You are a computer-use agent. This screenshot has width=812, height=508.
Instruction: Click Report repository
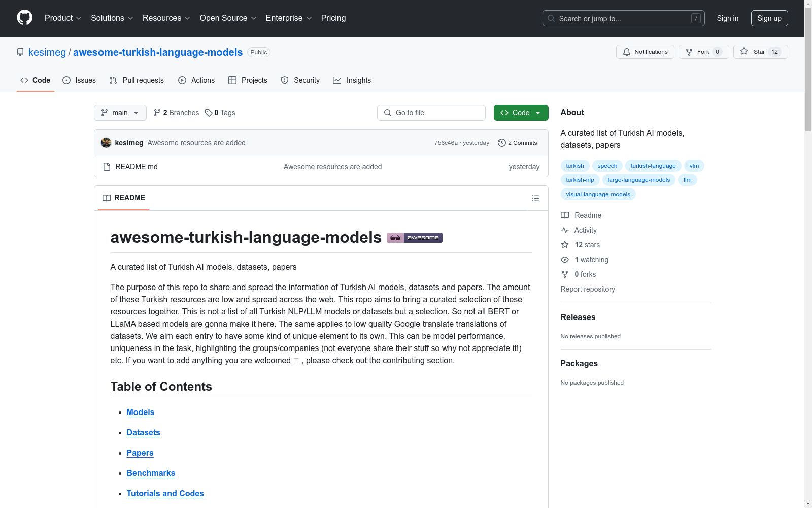pos(588,289)
